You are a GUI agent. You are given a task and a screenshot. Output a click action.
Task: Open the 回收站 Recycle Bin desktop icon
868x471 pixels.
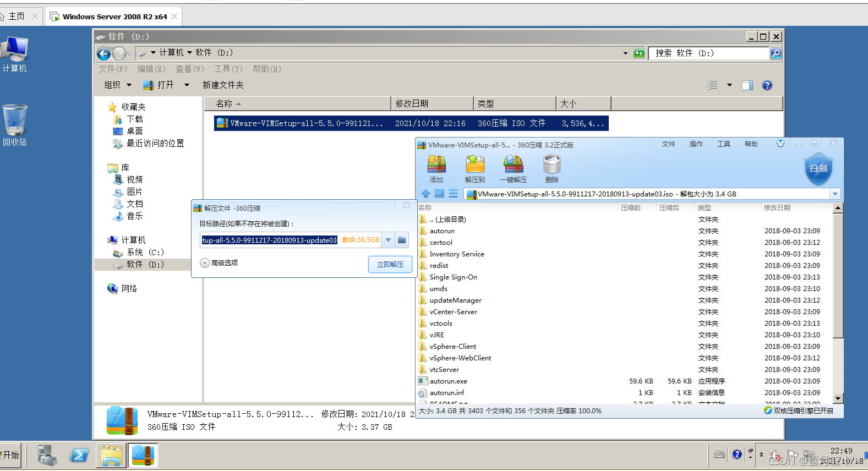coord(15,125)
